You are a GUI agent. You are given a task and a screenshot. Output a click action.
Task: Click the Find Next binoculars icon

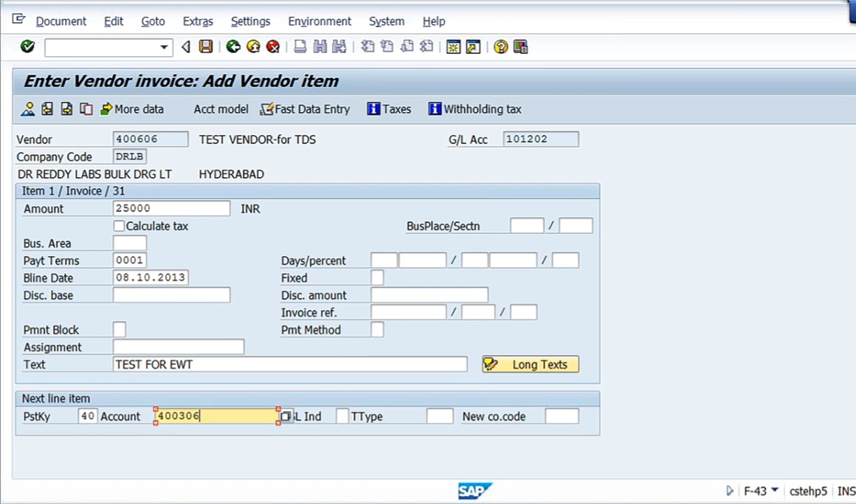tap(339, 46)
